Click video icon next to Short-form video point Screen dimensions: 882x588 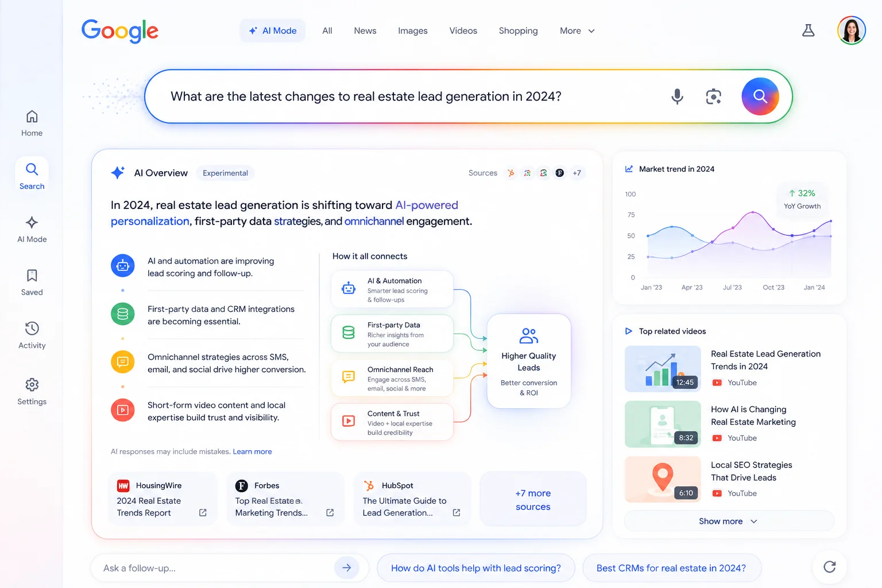coord(122,410)
